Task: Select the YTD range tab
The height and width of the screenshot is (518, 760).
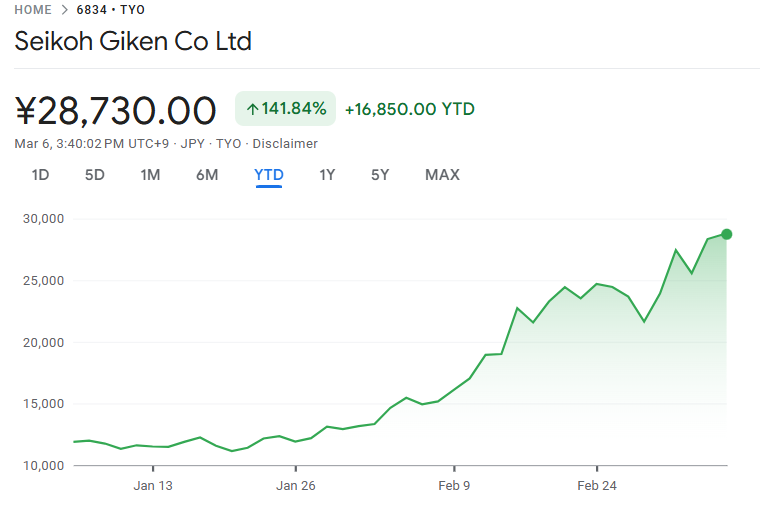Action: [269, 175]
